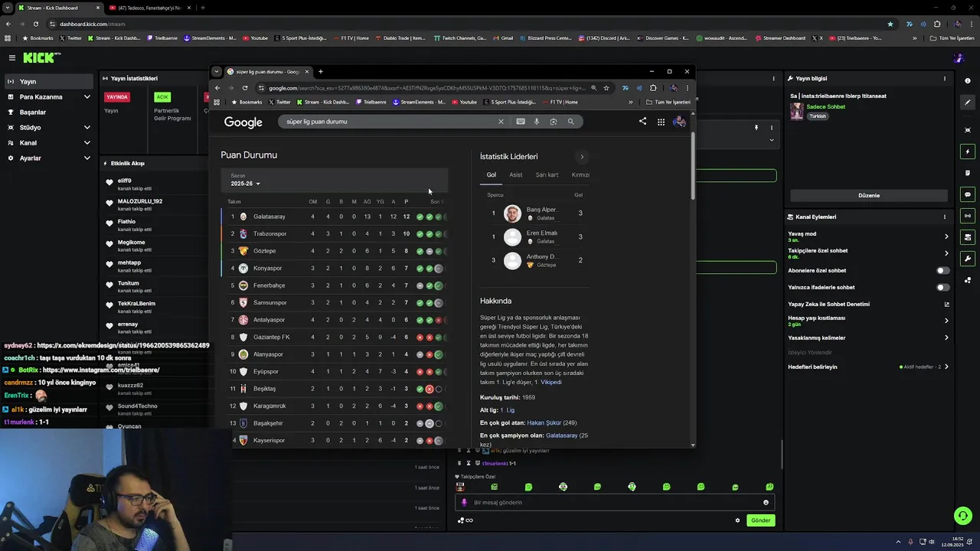Select the Kırmızı statistics tab

click(x=580, y=175)
